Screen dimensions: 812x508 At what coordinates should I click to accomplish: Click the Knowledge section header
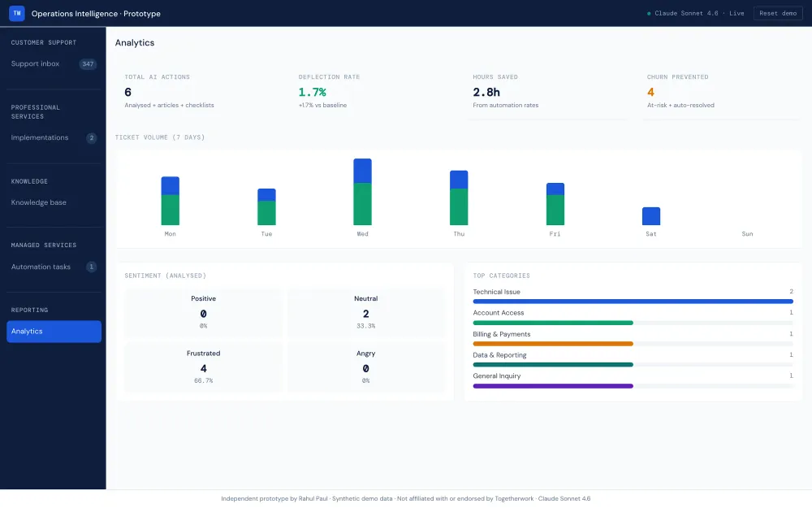29,181
